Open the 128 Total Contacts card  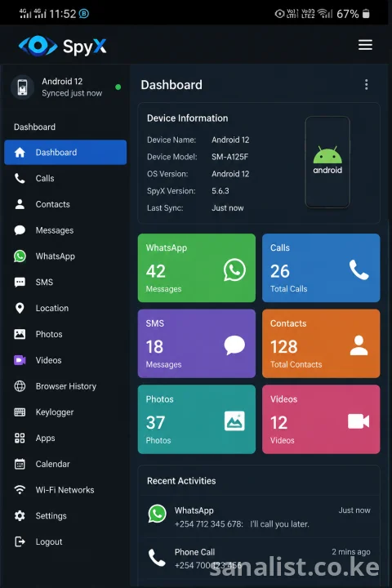tap(321, 344)
